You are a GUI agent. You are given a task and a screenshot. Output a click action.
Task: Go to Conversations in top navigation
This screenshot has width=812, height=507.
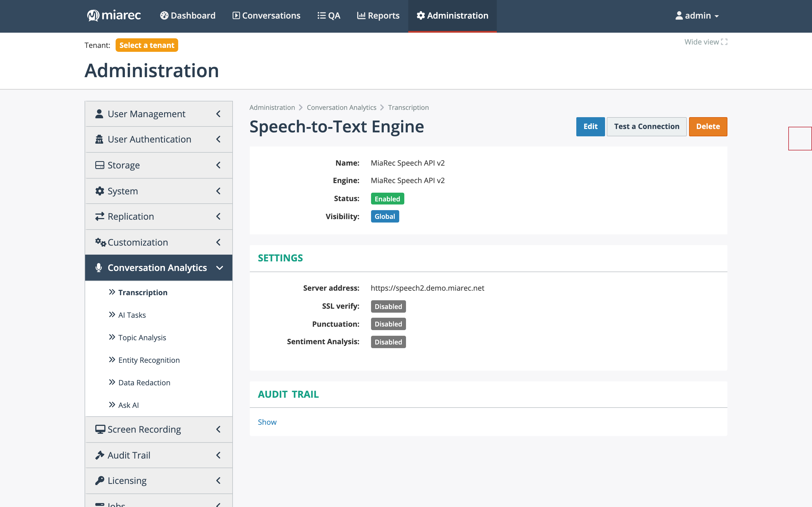(266, 15)
